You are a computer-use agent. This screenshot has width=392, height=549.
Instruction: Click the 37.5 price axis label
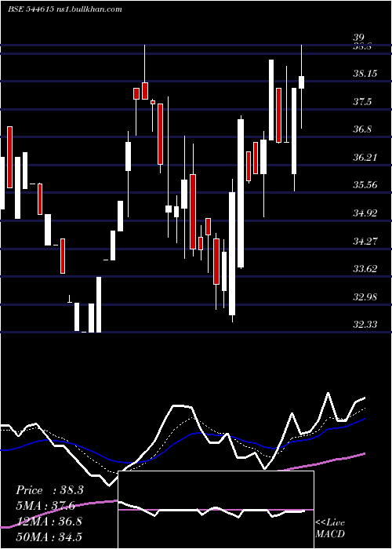click(x=362, y=102)
